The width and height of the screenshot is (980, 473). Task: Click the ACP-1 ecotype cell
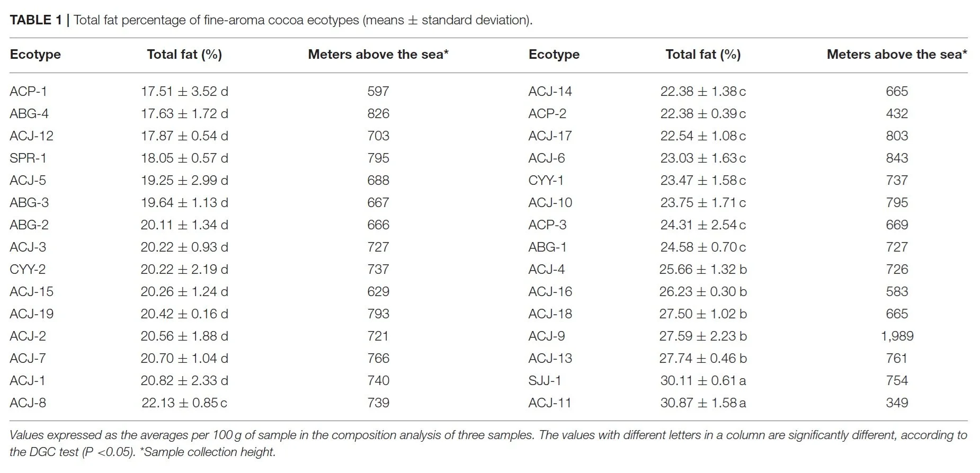click(28, 92)
